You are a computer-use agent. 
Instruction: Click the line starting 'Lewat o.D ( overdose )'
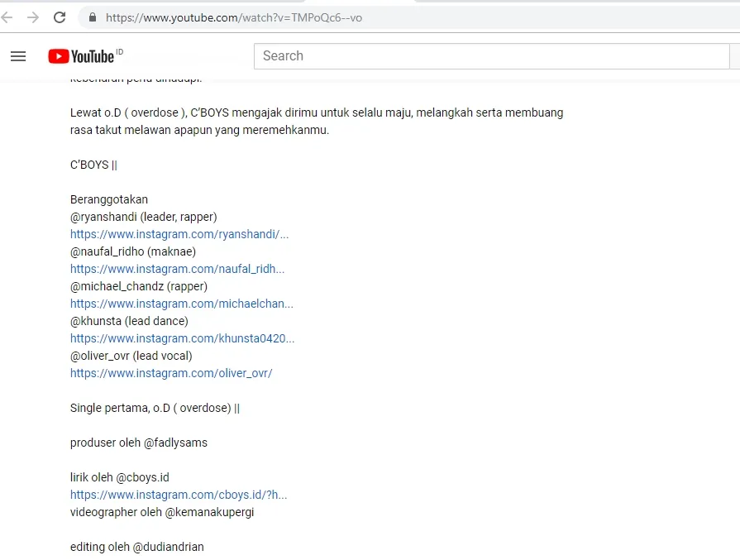(317, 112)
